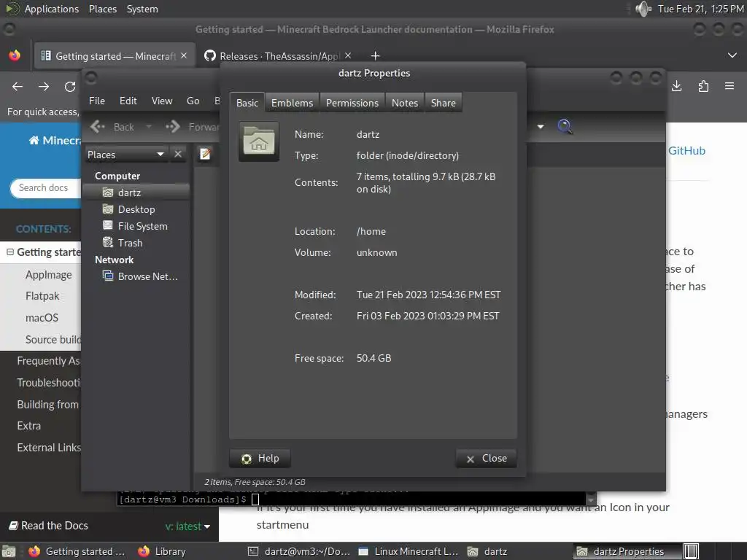The image size is (747, 560).
Task: Open the Flatpak docs link
Action: (x=42, y=296)
